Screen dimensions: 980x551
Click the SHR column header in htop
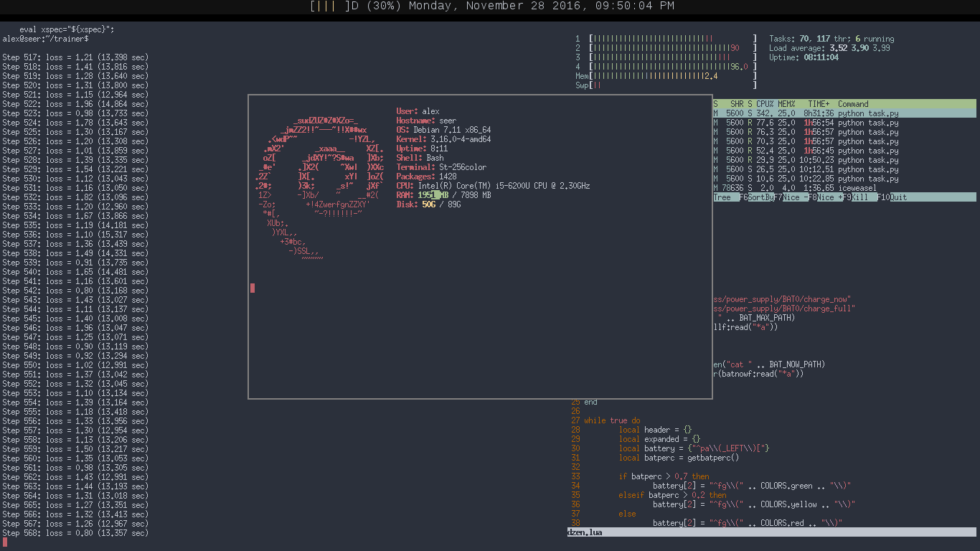tap(737, 104)
